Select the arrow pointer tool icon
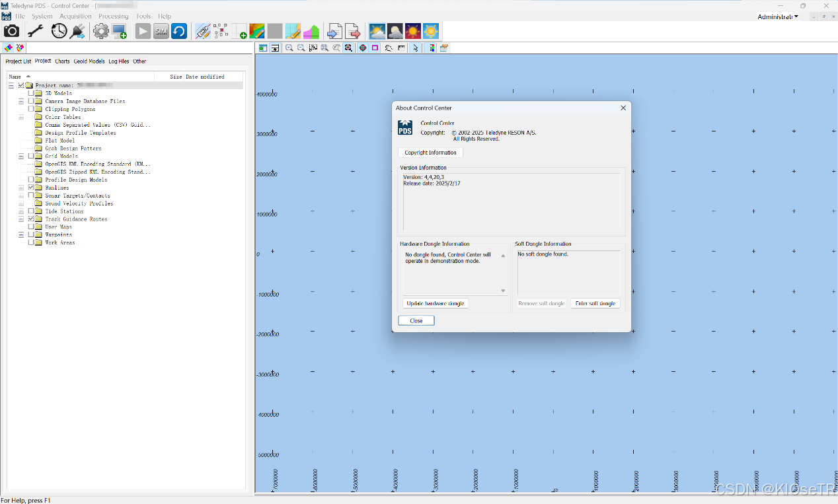This screenshot has height=504, width=838. 416,48
